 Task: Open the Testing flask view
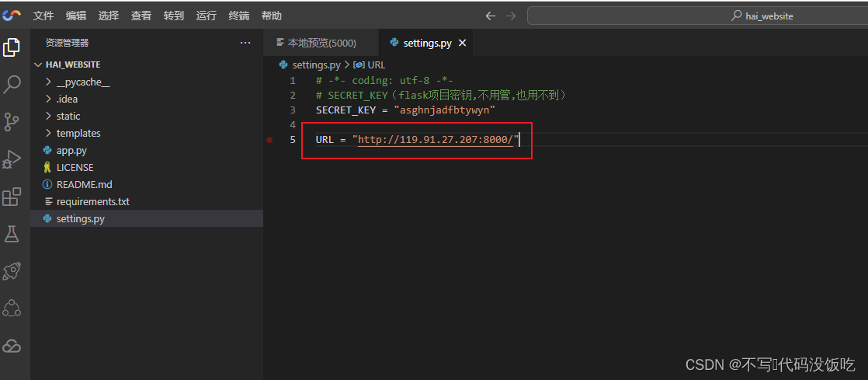click(x=12, y=234)
